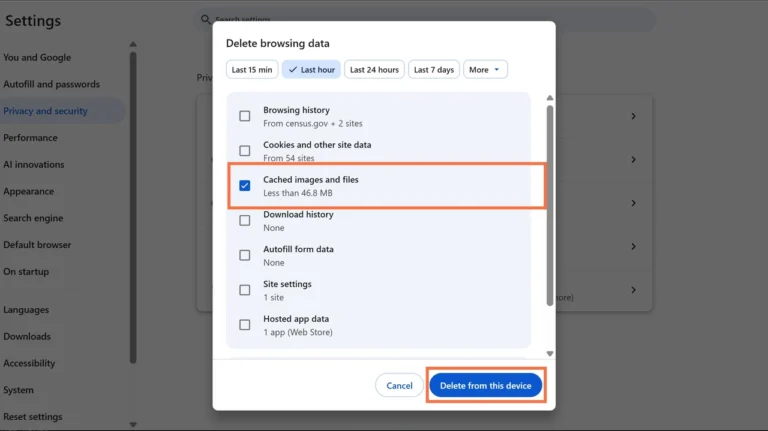This screenshot has height=431, width=768.
Task: Open You and Google settings section
Action: pos(37,57)
